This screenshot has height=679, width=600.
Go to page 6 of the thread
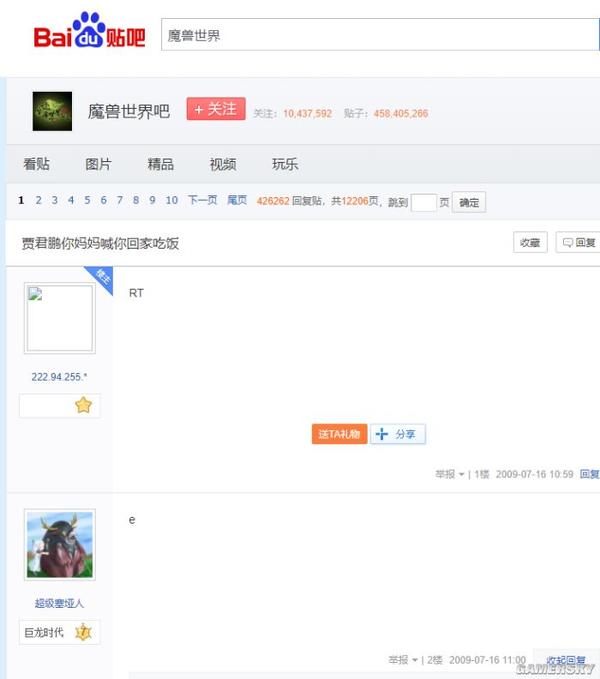point(103,200)
